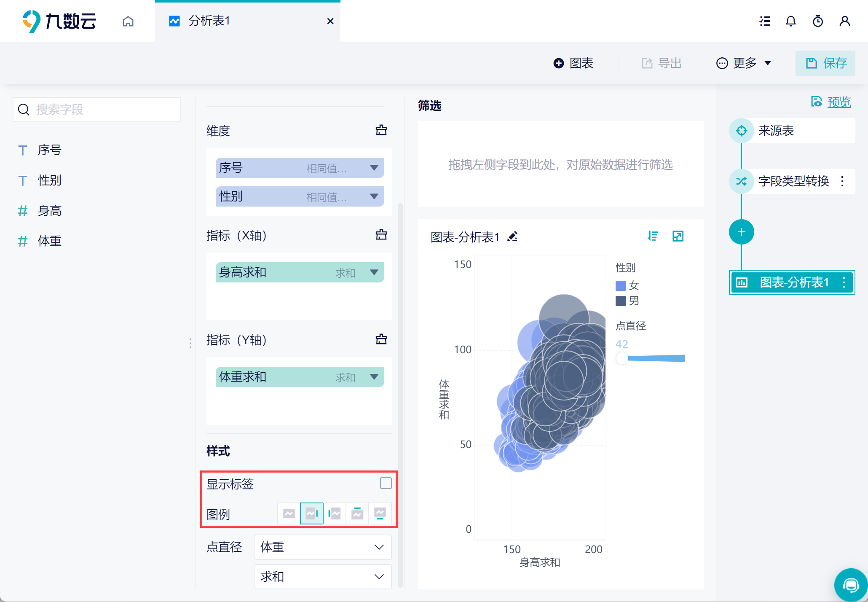
Task: Click the timer clock icon
Action: (x=818, y=21)
